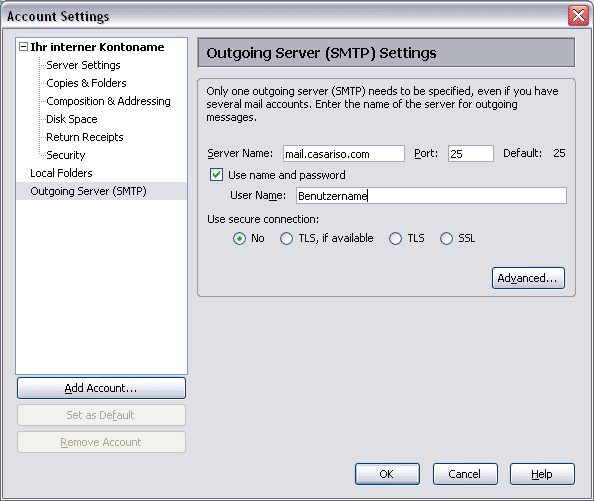Choose SSL secure connection option
The height and width of the screenshot is (501, 594).
pyautogui.click(x=446, y=239)
